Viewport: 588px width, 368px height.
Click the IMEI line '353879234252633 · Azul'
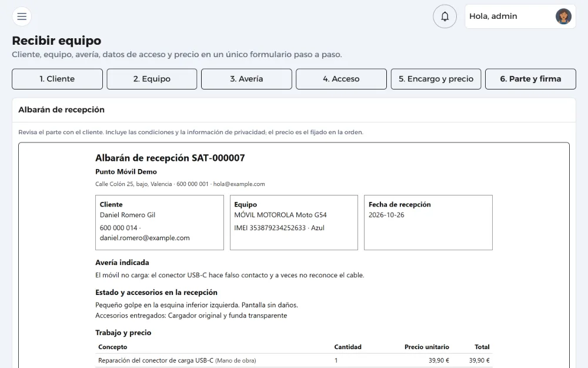(279, 227)
